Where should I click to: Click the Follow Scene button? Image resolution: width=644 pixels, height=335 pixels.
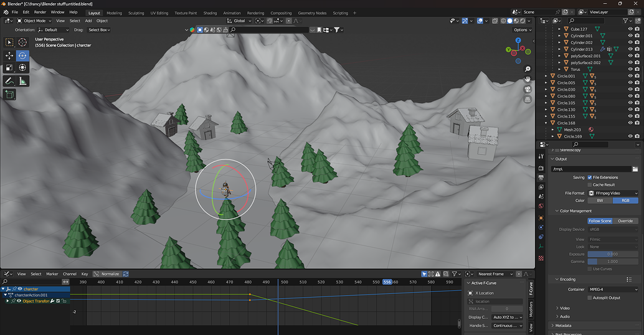click(x=600, y=221)
